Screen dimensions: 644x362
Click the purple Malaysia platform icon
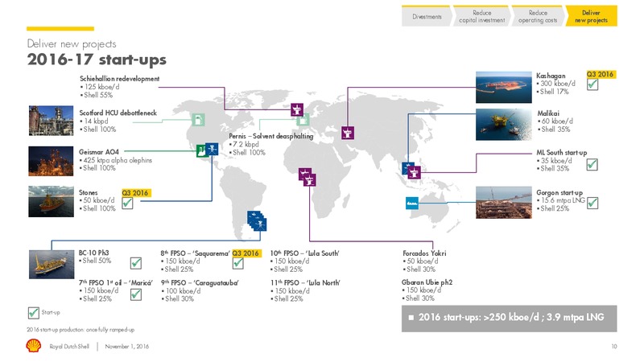tap(415, 172)
